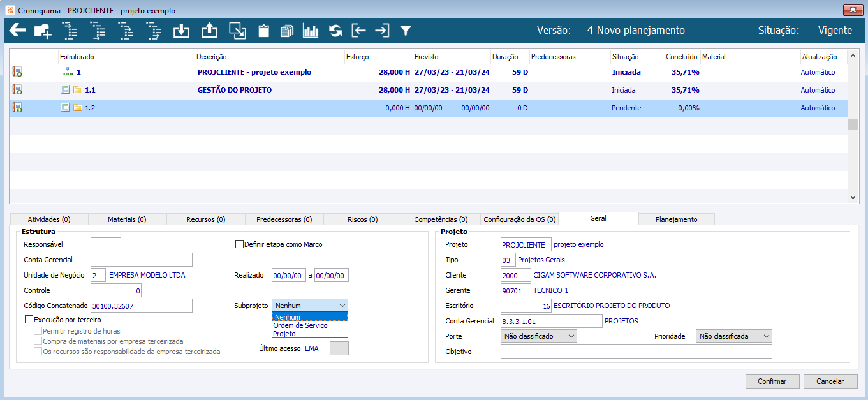
Task: Click the import tray down-arrow icon
Action: click(x=182, y=31)
